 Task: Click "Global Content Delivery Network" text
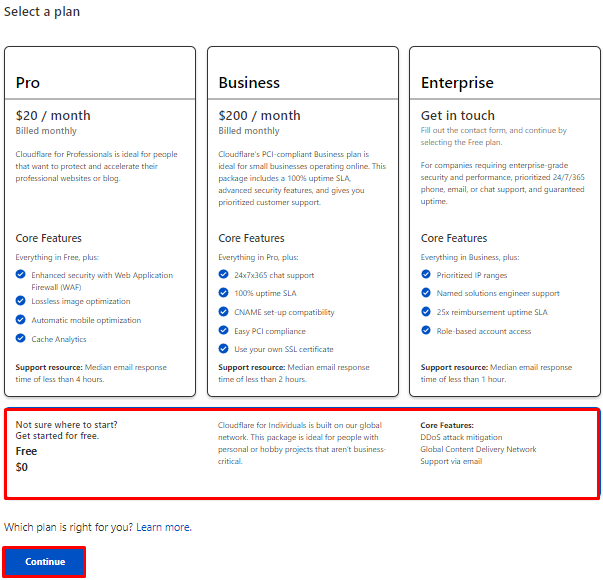[478, 449]
